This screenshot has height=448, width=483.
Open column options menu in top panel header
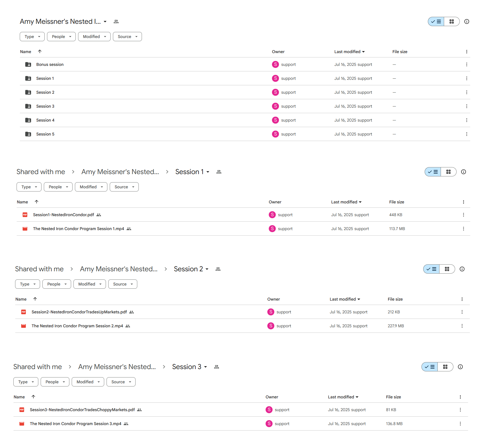[467, 52]
